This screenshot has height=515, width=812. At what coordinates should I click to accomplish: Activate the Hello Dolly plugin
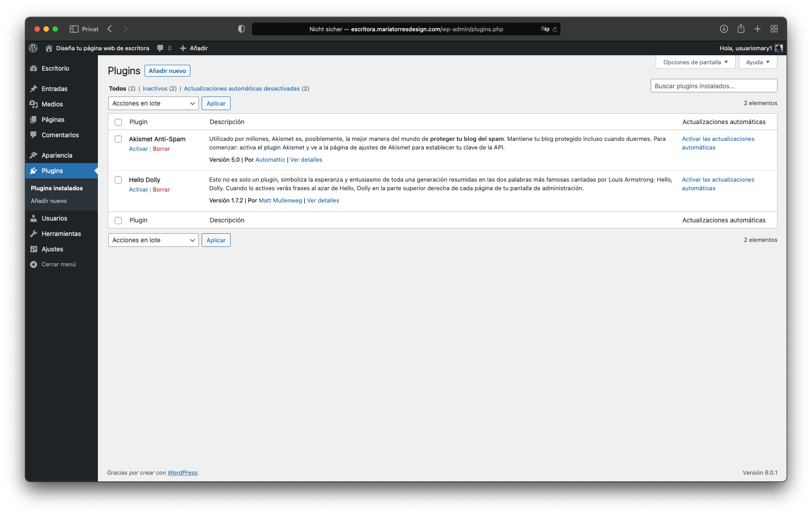pos(139,189)
